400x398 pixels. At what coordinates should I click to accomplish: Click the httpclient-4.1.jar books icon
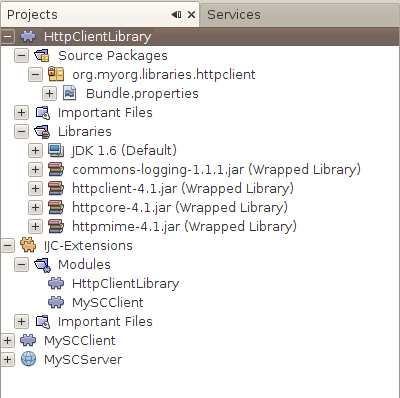[x=56, y=188]
